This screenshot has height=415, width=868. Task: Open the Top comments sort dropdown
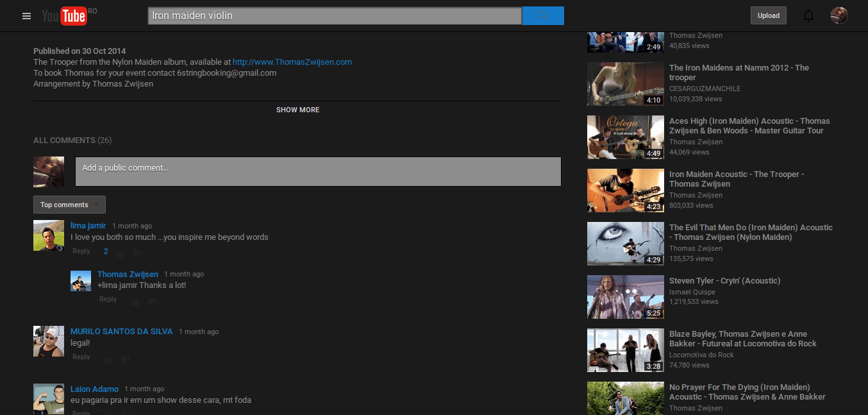(x=69, y=205)
